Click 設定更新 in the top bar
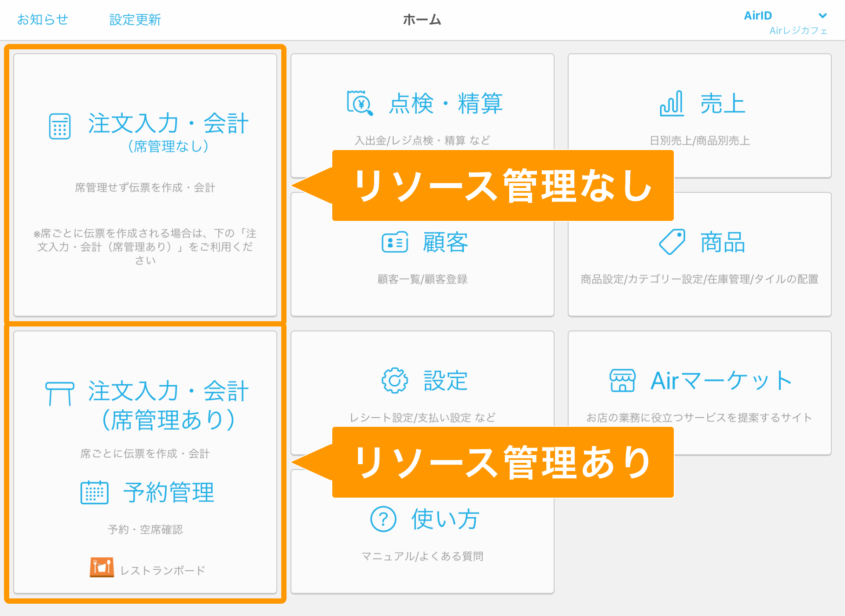The image size is (845, 616). click(x=135, y=18)
